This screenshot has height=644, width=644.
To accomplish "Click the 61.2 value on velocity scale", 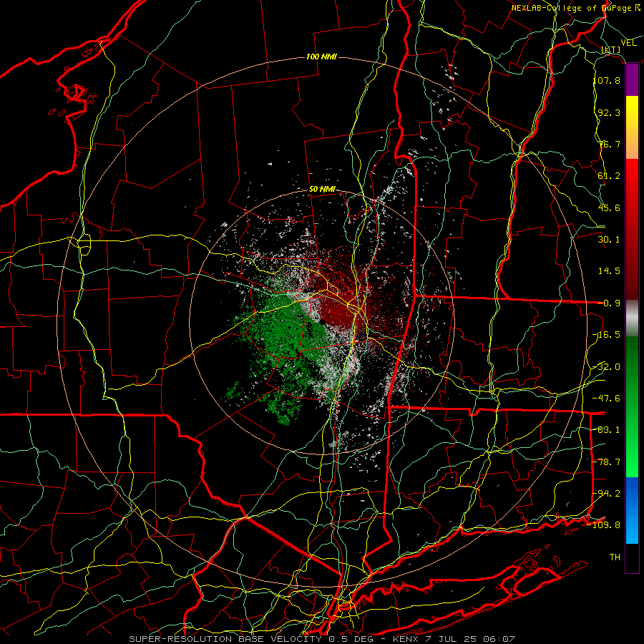I will point(609,176).
